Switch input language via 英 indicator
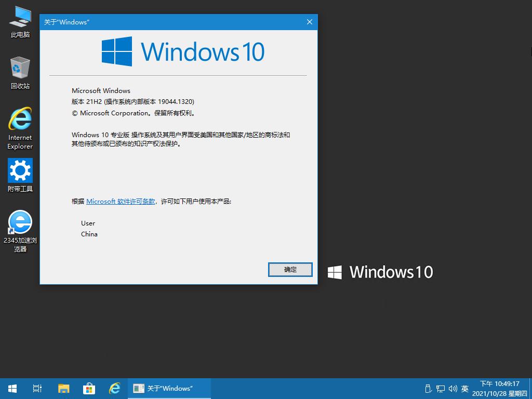The width and height of the screenshot is (532, 399). [x=465, y=389]
